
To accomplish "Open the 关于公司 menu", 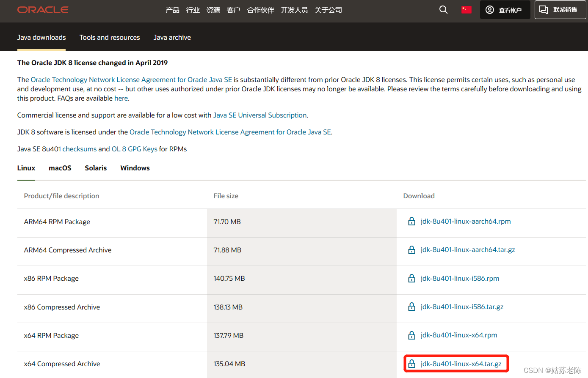I will point(328,10).
